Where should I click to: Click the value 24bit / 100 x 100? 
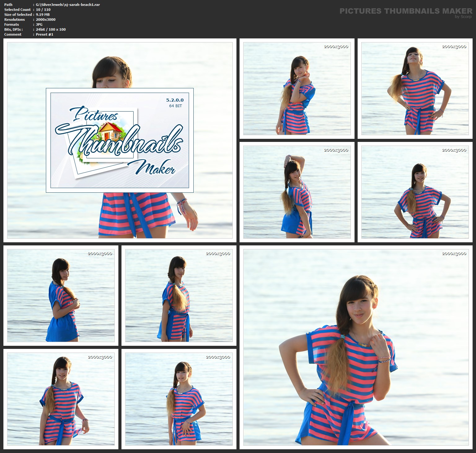pos(51,29)
